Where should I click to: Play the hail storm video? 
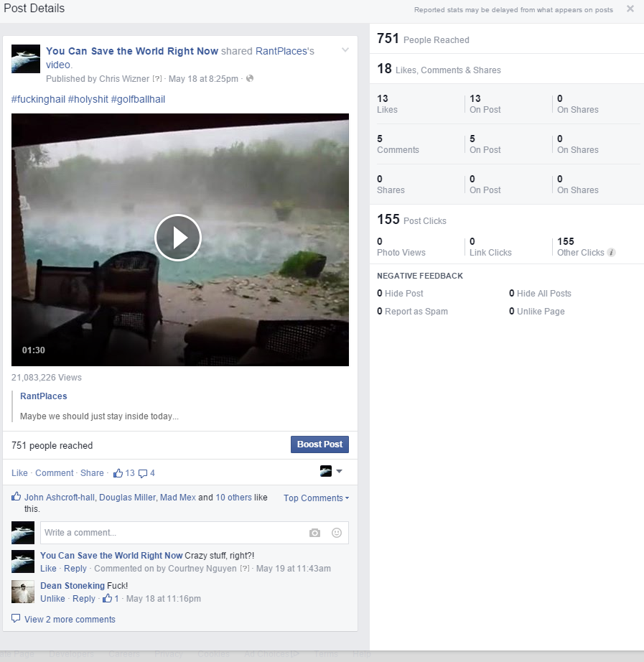point(178,238)
